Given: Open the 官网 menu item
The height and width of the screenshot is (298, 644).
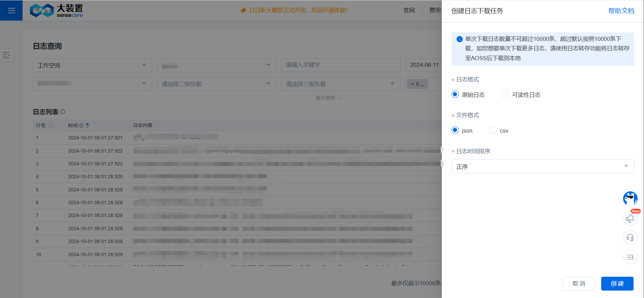Looking at the screenshot, I should [409, 10].
